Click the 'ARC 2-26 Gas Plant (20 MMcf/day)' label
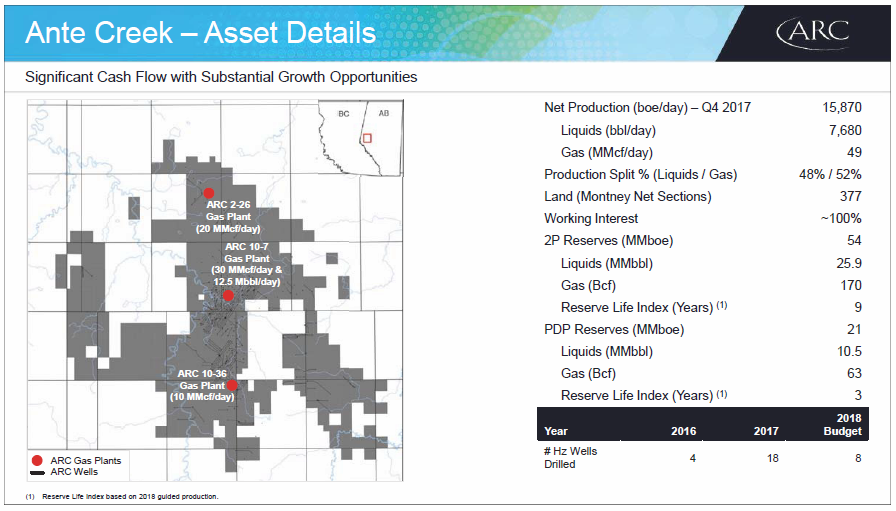 [x=228, y=217]
